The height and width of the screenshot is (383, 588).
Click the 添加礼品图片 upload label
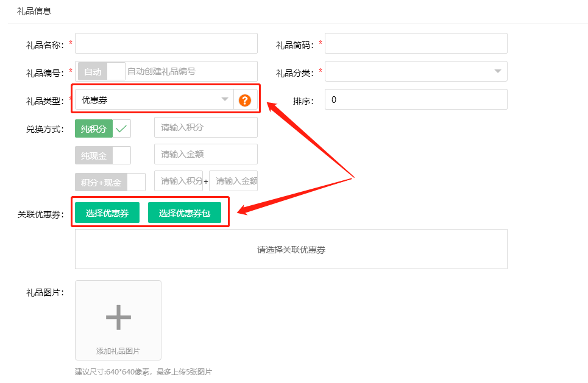click(x=118, y=351)
